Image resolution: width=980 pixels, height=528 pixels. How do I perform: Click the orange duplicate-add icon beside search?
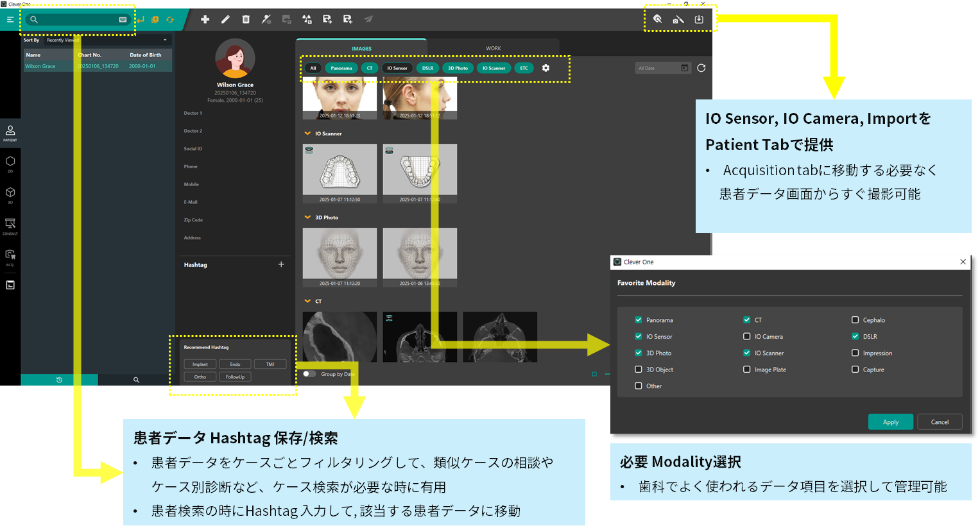155,19
